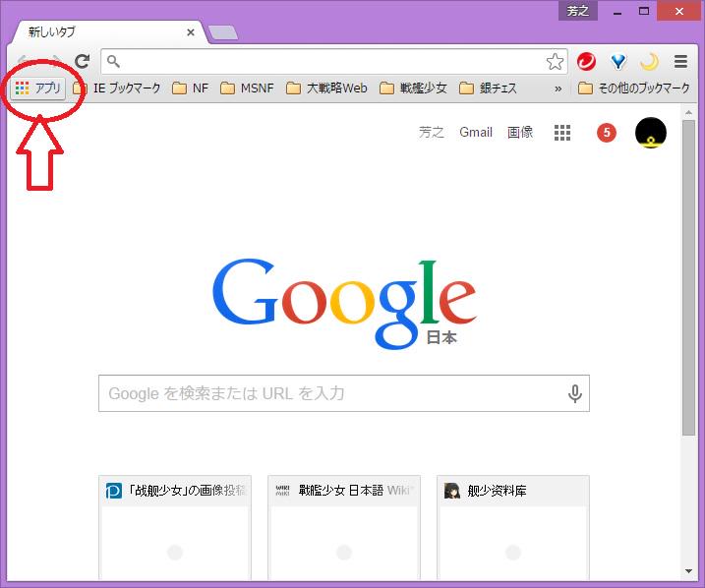Open the blue diamond extension icon

click(618, 62)
